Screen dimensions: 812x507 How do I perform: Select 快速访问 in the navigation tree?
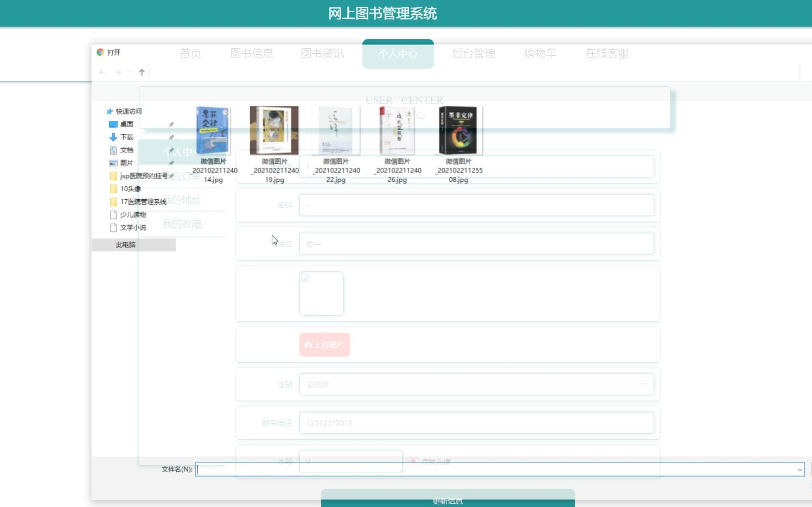(x=129, y=111)
